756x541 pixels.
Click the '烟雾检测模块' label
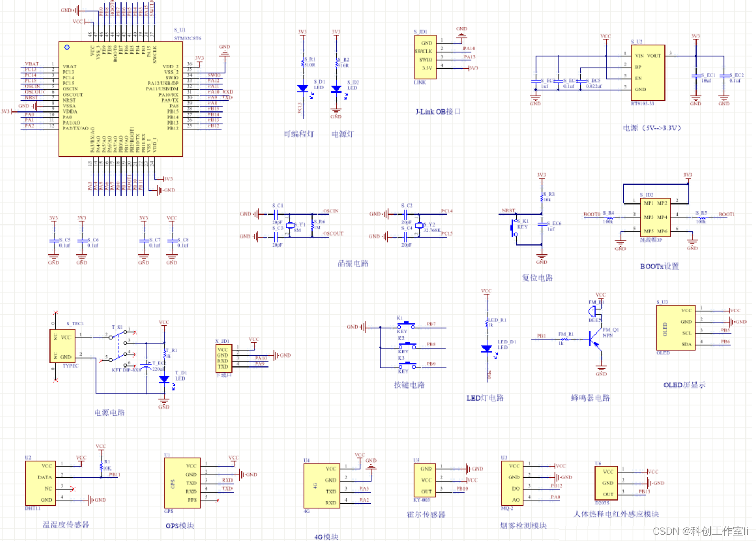click(523, 525)
